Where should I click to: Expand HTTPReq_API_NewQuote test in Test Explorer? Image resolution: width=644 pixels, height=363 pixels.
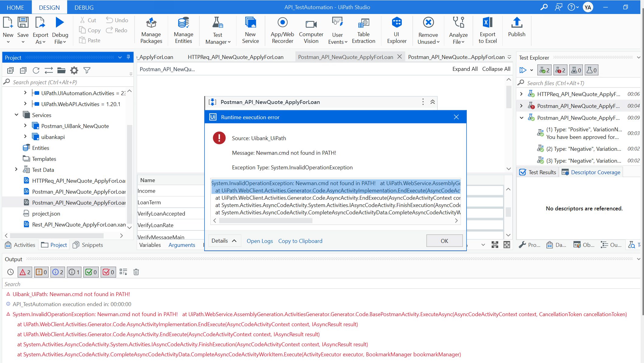pos(522,94)
